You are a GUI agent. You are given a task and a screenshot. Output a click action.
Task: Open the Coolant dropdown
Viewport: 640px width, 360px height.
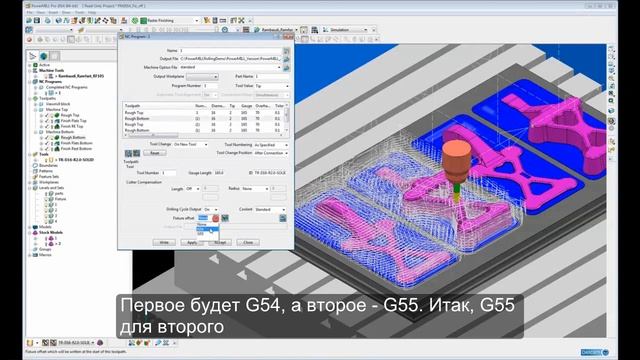pos(270,209)
